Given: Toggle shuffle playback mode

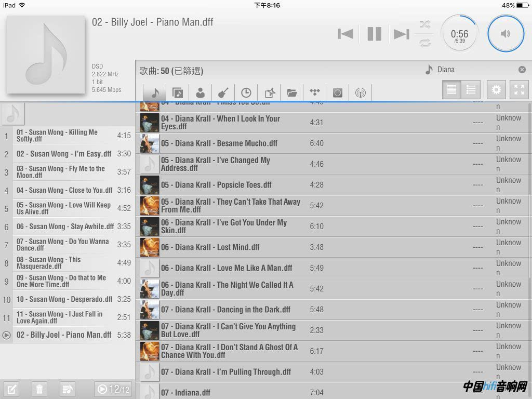Looking at the screenshot, I should pyautogui.click(x=425, y=24).
